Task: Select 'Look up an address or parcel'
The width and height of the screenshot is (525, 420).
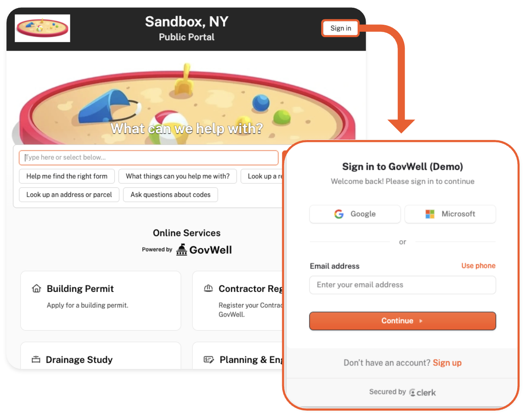Action: point(69,195)
